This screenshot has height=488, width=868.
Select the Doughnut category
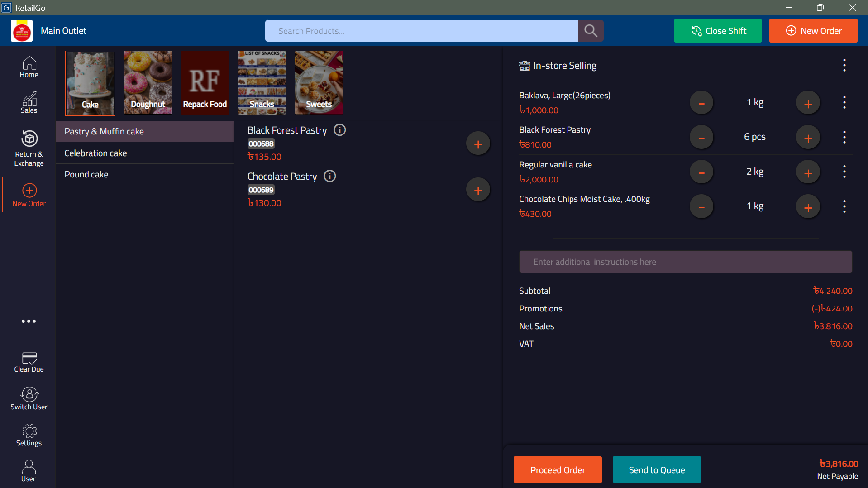(148, 82)
